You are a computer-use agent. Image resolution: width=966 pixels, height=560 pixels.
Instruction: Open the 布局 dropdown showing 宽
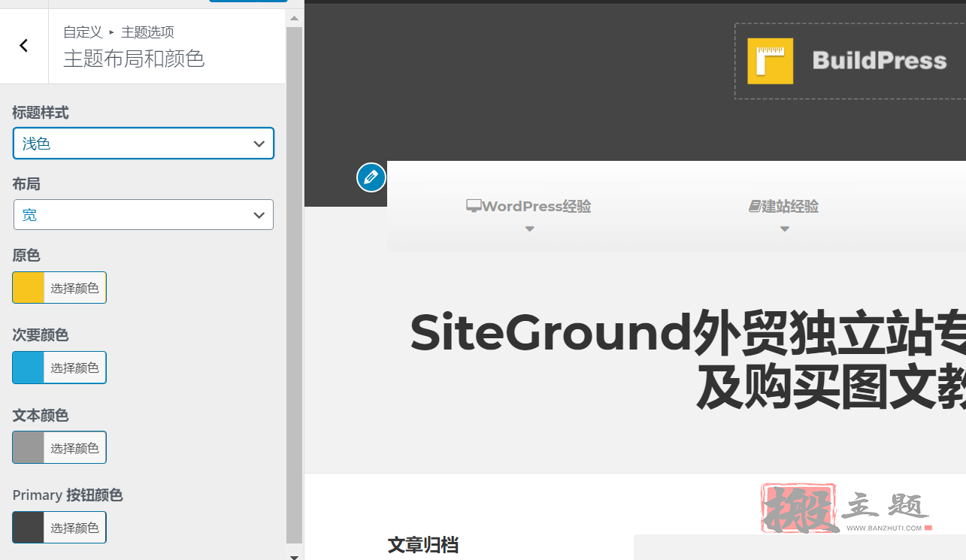[x=144, y=215]
